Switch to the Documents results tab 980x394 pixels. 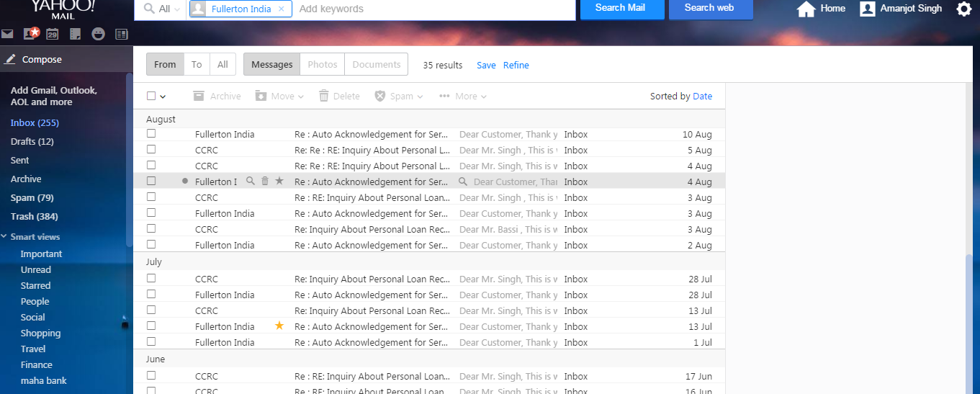(x=376, y=64)
